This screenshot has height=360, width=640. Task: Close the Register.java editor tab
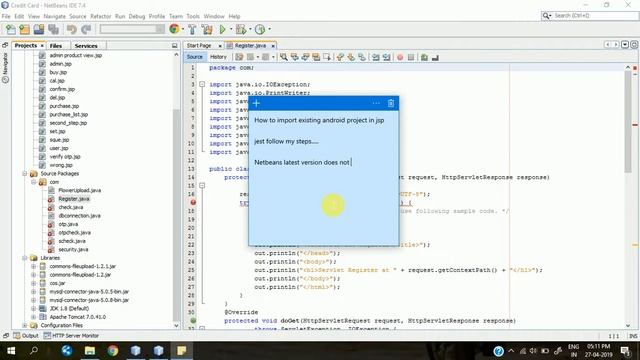tap(273, 46)
